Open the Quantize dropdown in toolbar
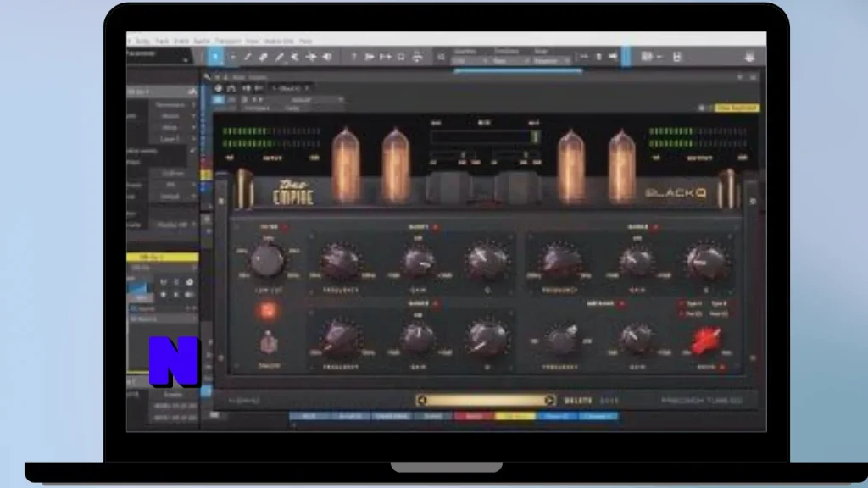 coord(470,61)
